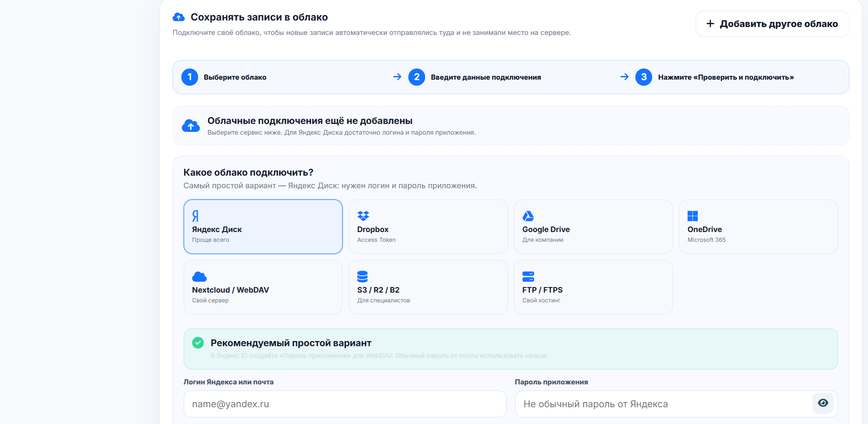The height and width of the screenshot is (424, 868).
Task: Click the "Пароль приложения" label
Action: 551,382
